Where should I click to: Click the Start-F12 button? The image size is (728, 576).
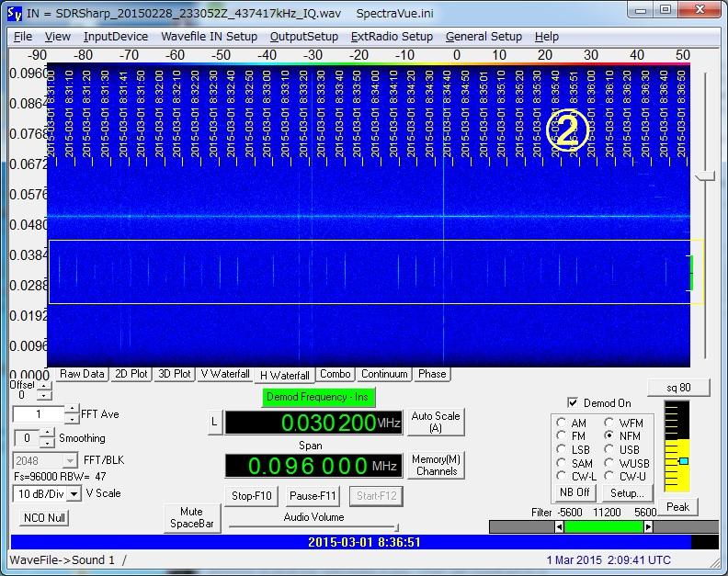click(x=376, y=496)
